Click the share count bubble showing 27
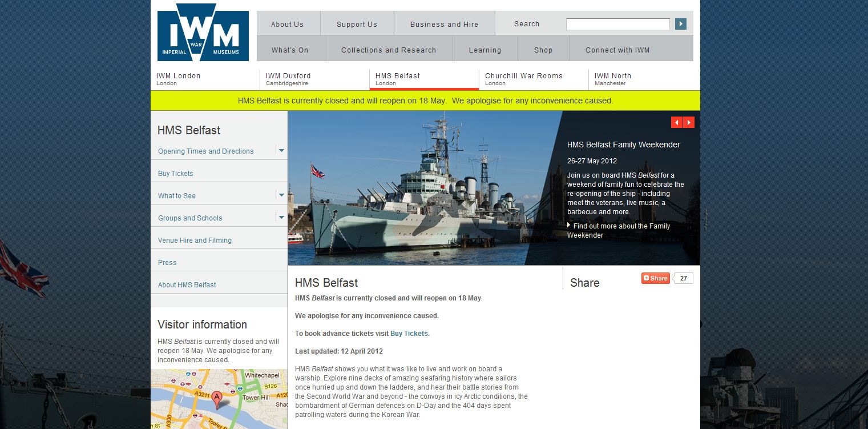The image size is (868, 429). click(684, 278)
